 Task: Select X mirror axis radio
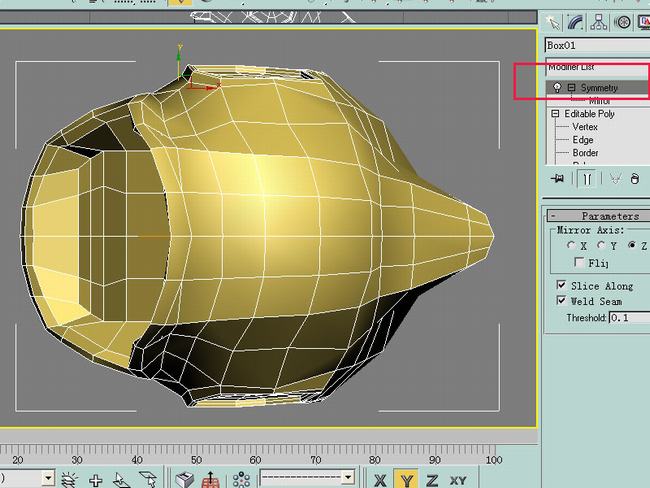(x=571, y=245)
